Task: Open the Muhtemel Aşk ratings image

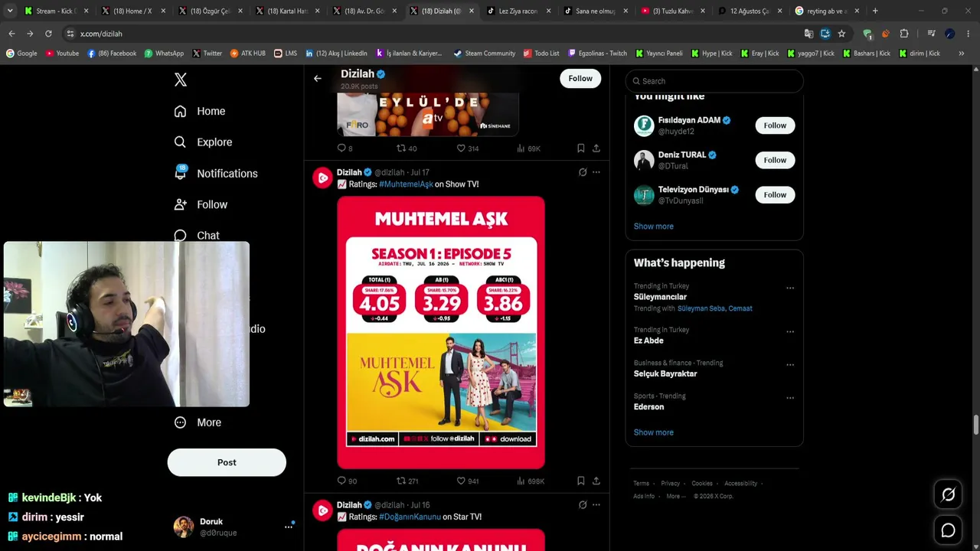Action: tap(441, 332)
